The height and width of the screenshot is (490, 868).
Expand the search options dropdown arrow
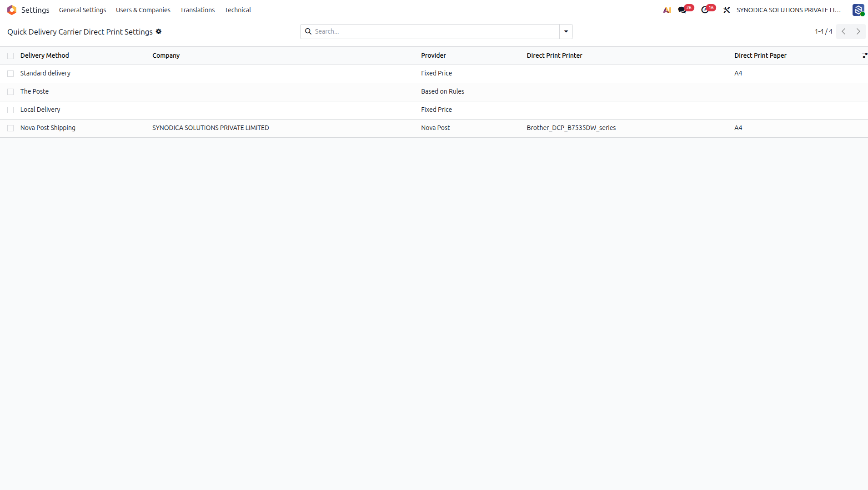click(x=566, y=31)
